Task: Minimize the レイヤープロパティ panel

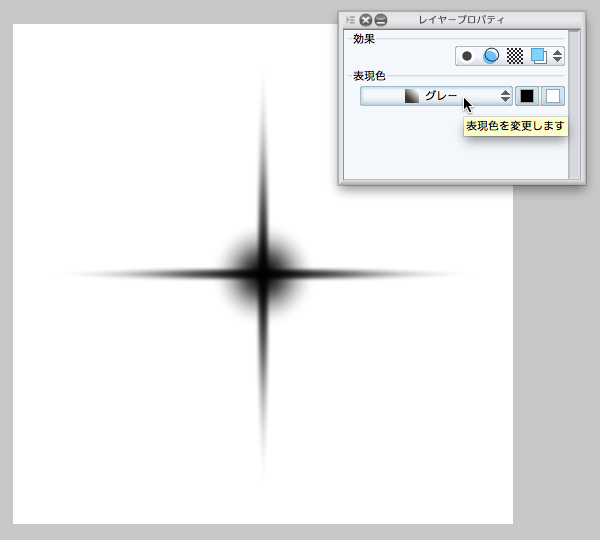Action: (381, 20)
